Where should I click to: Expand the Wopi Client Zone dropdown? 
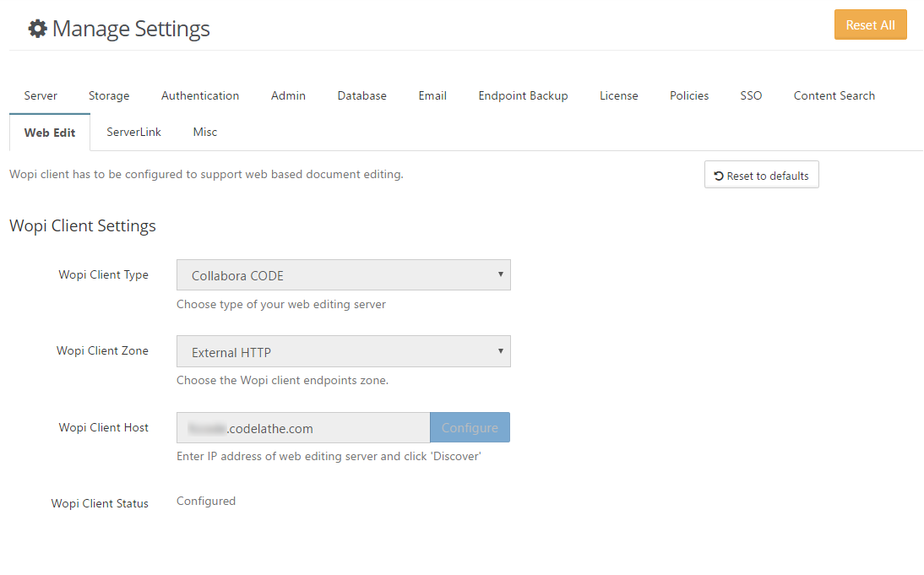coord(343,352)
